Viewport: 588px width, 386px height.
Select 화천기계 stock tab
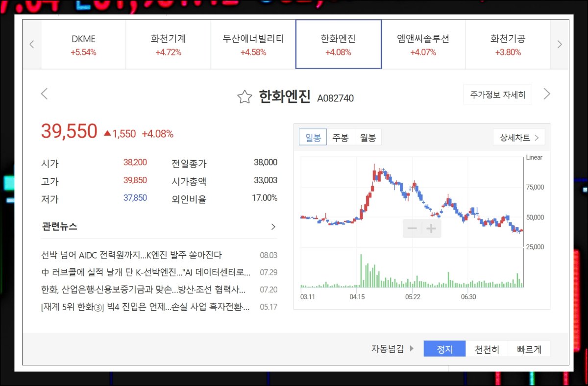point(168,45)
